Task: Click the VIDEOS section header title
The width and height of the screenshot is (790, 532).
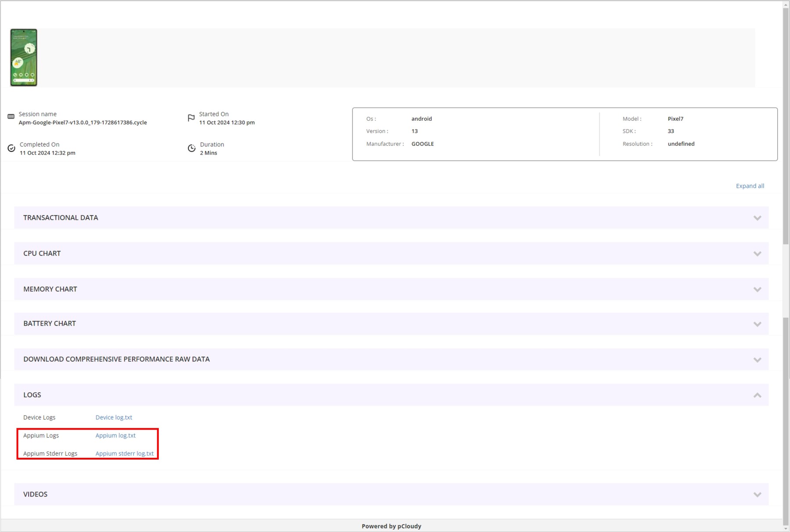Action: tap(35, 494)
